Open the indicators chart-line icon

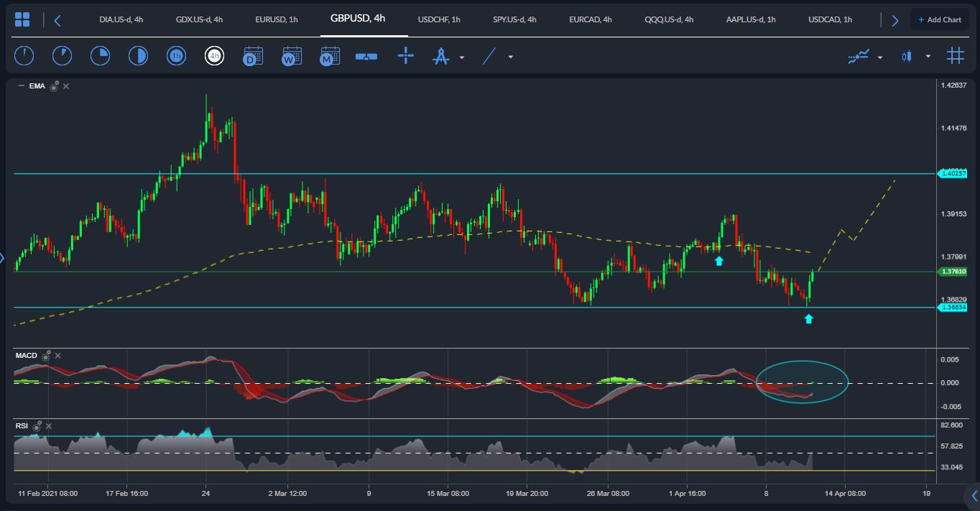click(859, 56)
